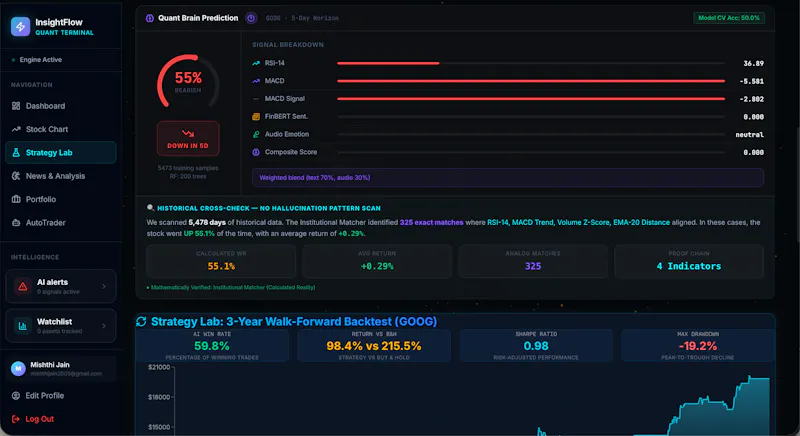Click the Audio Emotion icon
This screenshot has height=436, width=800.
pos(256,135)
